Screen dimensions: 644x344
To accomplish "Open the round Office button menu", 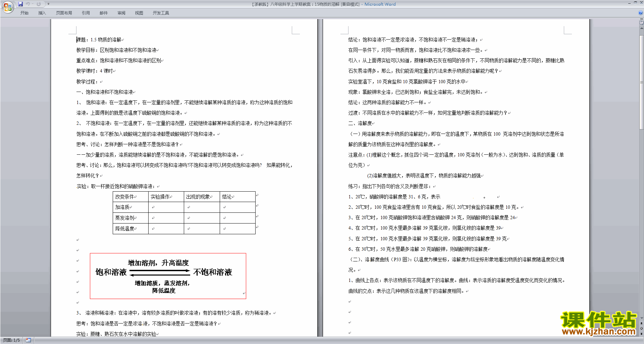I will (7, 7).
